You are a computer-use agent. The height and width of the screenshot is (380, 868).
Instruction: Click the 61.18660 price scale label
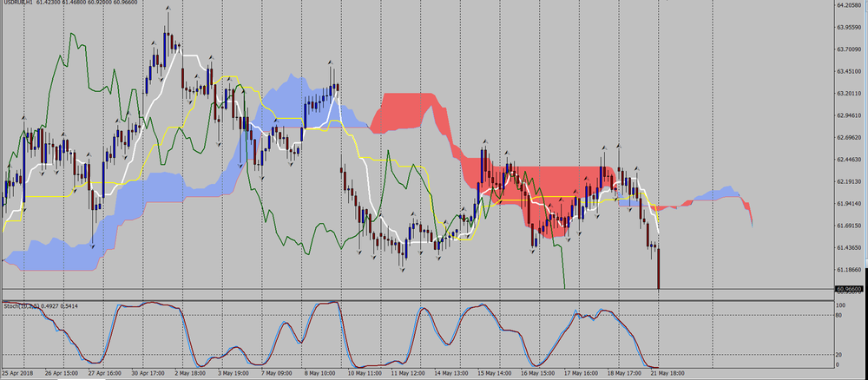point(847,269)
